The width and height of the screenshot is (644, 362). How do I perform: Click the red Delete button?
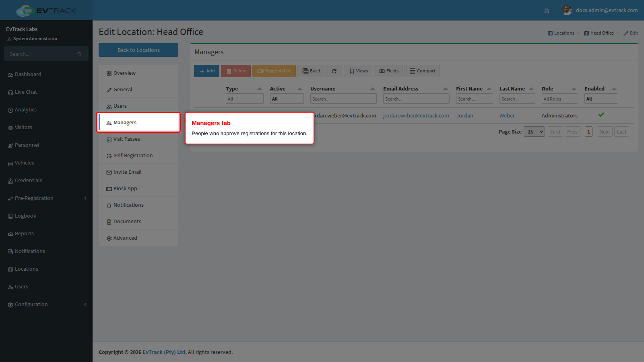coord(236,71)
